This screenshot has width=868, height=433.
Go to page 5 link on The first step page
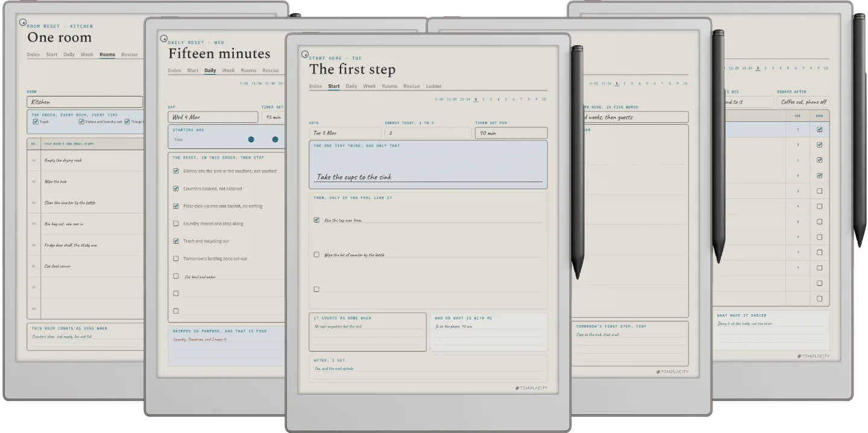[x=506, y=99]
